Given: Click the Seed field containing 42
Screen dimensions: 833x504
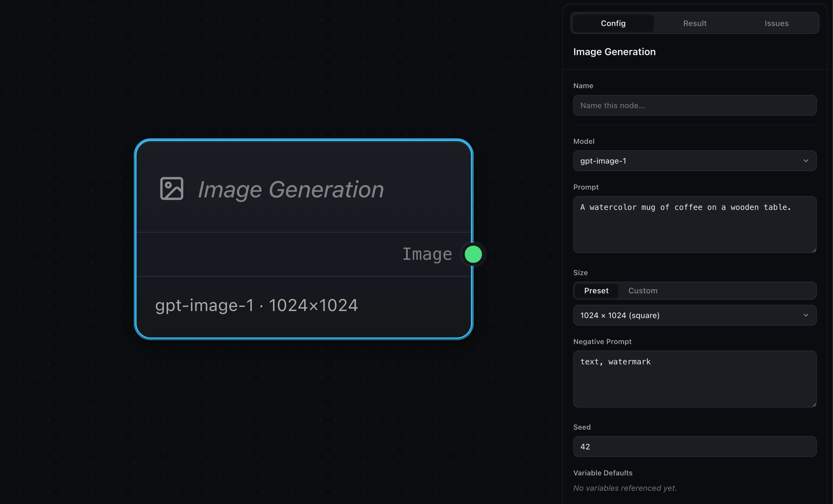Looking at the screenshot, I should pyautogui.click(x=695, y=447).
